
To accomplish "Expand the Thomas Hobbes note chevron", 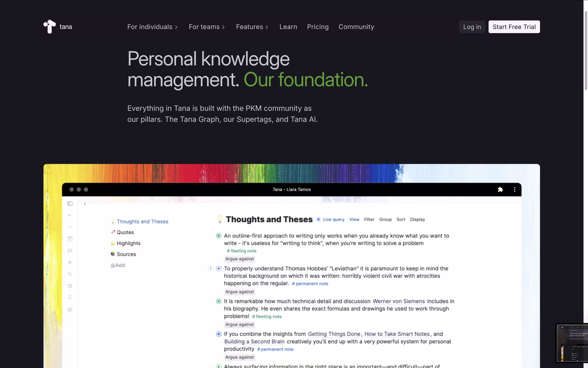I will tap(210, 268).
